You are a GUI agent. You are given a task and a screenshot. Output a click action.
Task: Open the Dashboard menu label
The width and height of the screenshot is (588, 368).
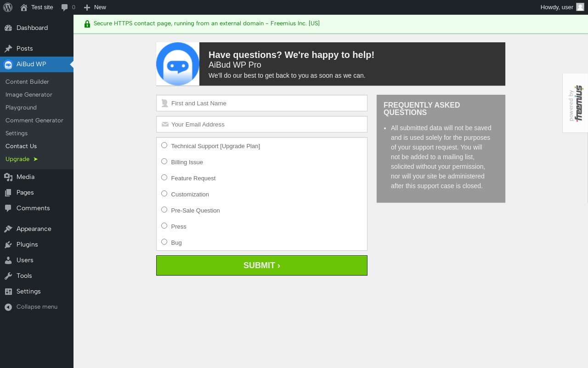point(32,28)
